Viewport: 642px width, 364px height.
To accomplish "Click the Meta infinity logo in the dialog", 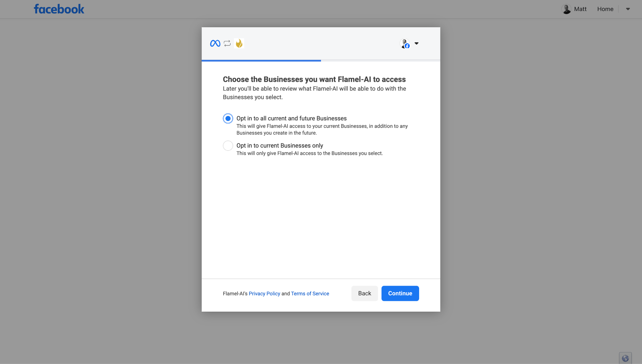I will [x=215, y=43].
